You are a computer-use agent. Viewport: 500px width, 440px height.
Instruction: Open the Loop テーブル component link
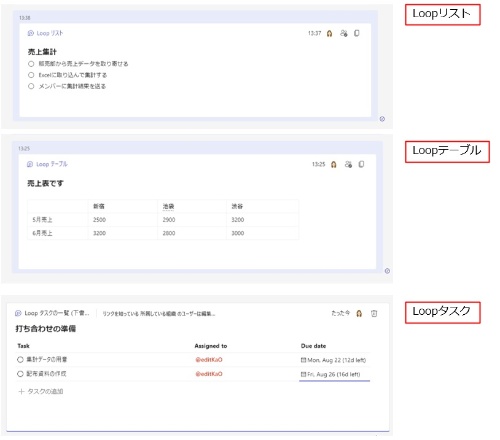tap(52, 164)
